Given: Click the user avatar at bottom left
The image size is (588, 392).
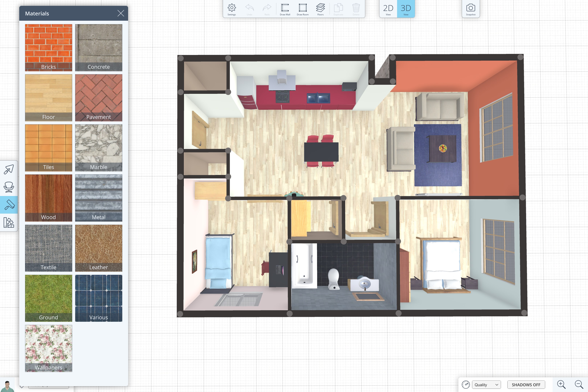Looking at the screenshot, I should coord(7,386).
